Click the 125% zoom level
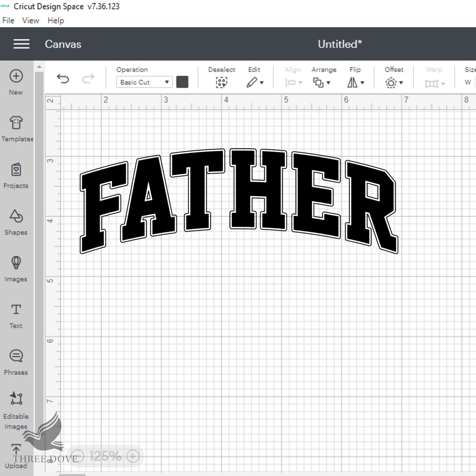476x476 pixels. tap(105, 456)
